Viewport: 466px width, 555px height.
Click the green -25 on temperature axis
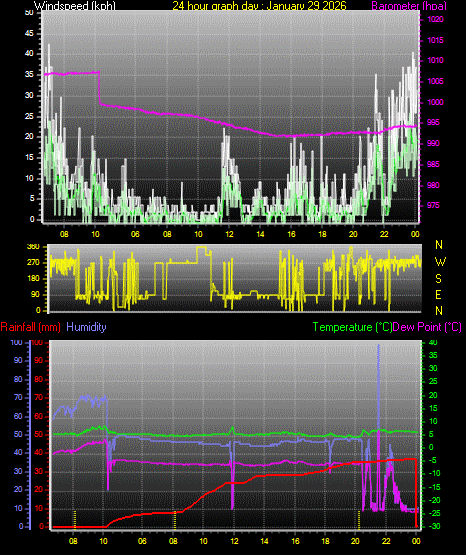pos(434,513)
